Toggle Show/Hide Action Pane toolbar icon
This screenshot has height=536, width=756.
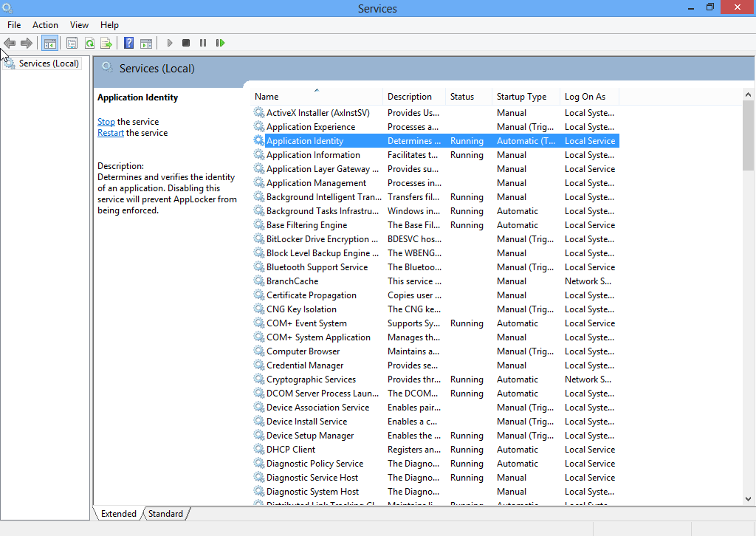coord(146,43)
